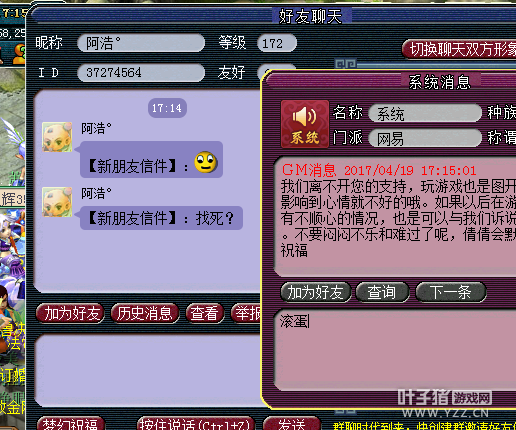Click the yellow smiley emoji in chat

pos(206,162)
